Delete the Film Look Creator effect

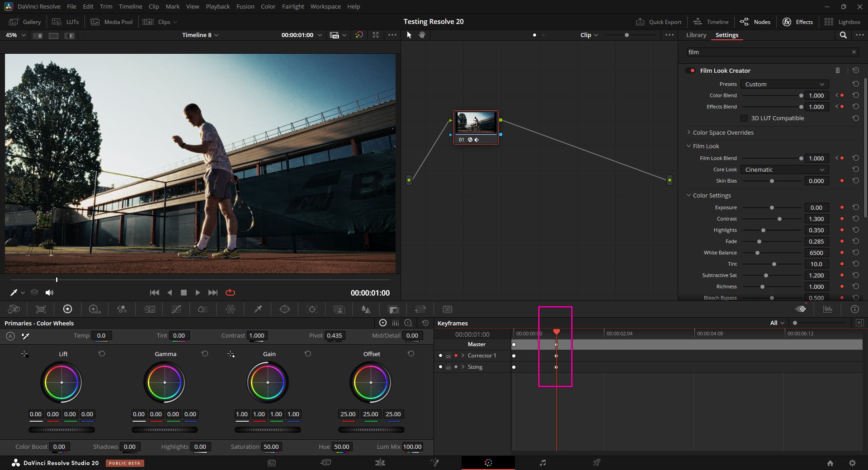(838, 70)
